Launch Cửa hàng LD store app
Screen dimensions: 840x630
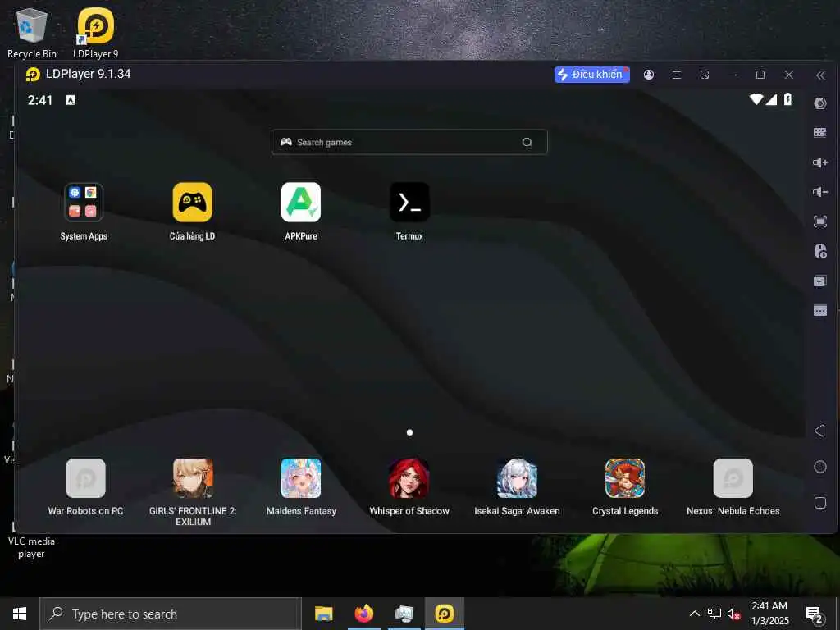coord(192,203)
